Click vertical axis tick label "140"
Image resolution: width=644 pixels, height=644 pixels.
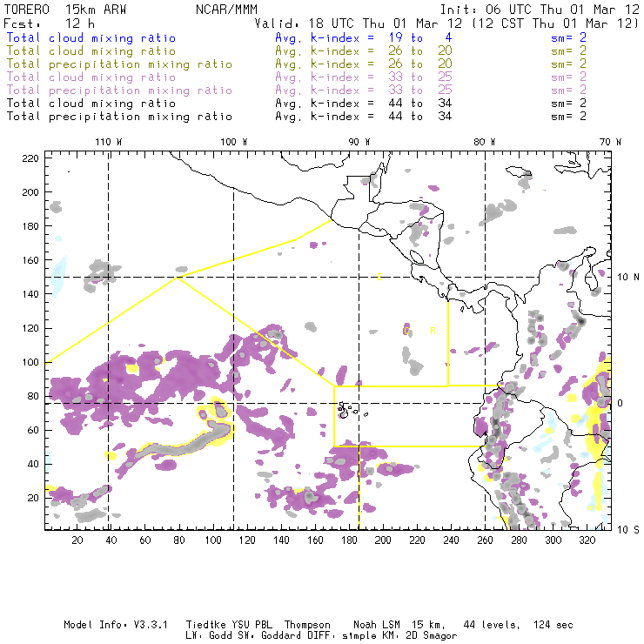click(30, 294)
